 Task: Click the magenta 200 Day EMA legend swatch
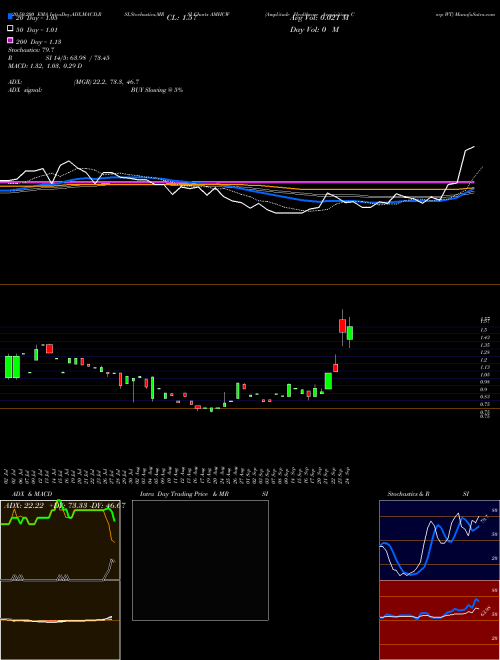point(10,41)
